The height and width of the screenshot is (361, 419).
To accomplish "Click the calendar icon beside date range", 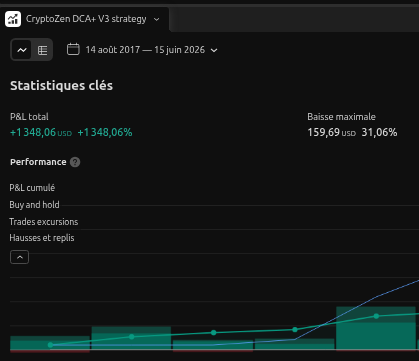I will pyautogui.click(x=73, y=49).
